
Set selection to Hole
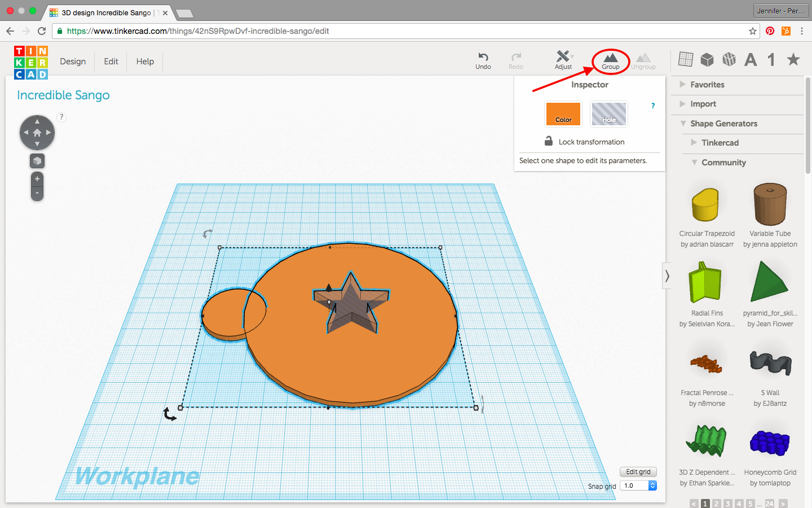coord(609,114)
